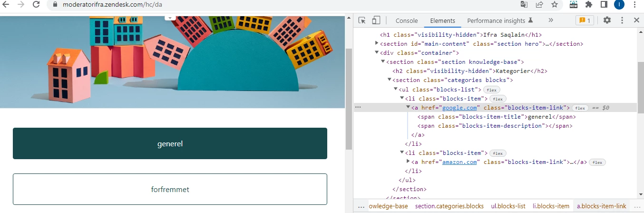The width and height of the screenshot is (644, 213).
Task: Collapse the div container node
Action: click(x=377, y=53)
